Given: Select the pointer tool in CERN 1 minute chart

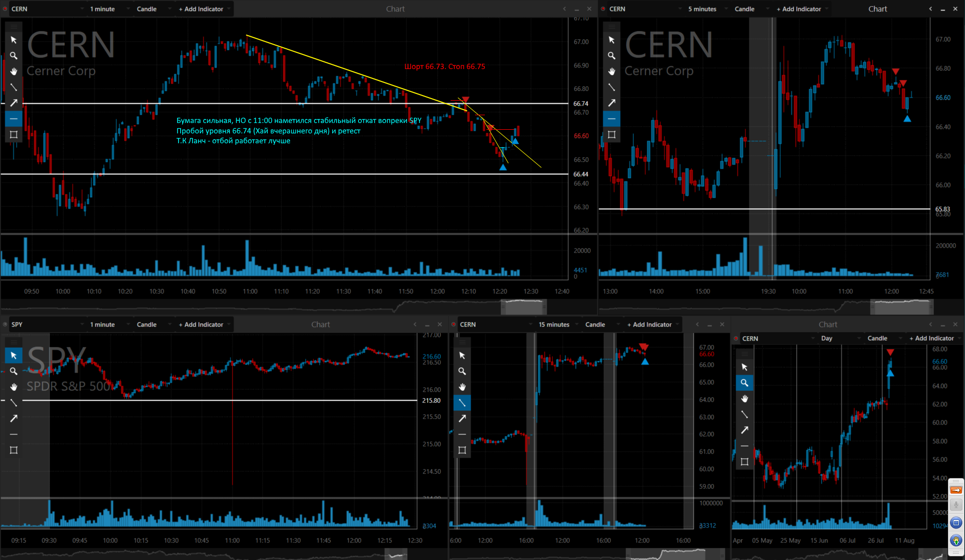Looking at the screenshot, I should (x=14, y=40).
